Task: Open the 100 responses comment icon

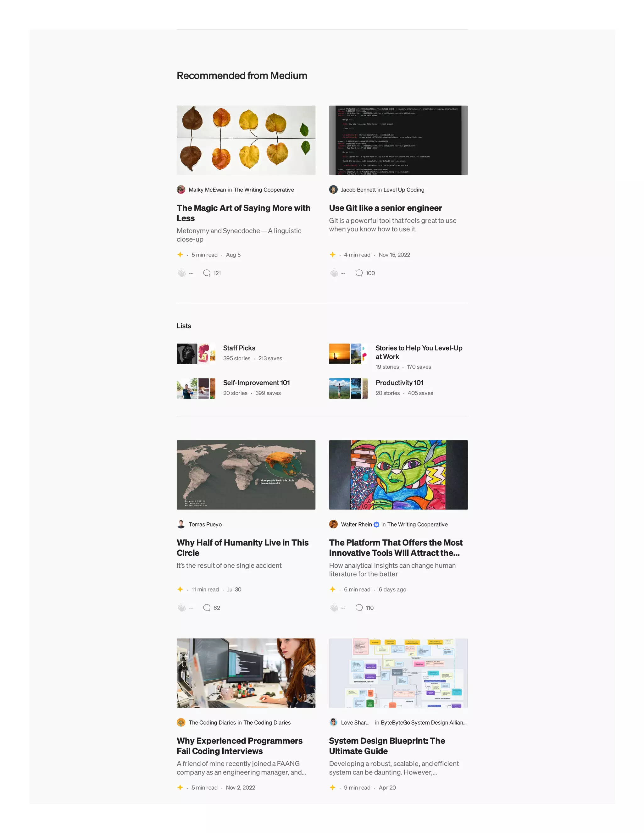Action: (359, 273)
